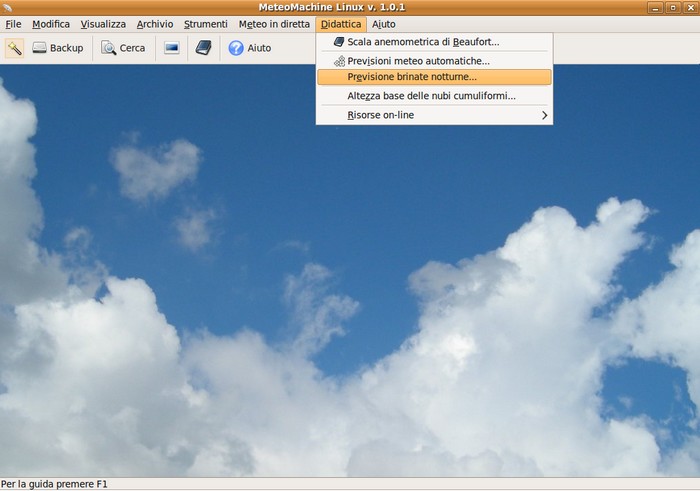
Task: Open the Strumenti menu
Action: 206,24
